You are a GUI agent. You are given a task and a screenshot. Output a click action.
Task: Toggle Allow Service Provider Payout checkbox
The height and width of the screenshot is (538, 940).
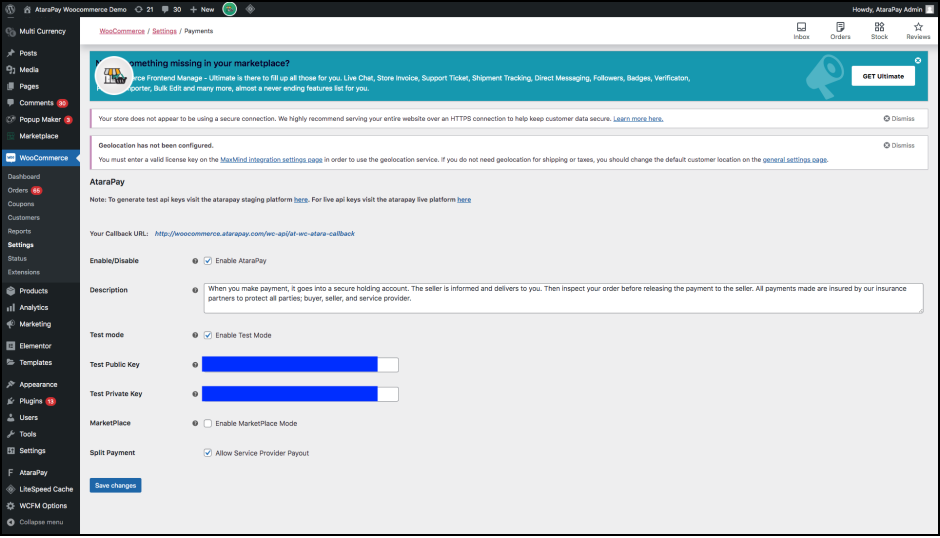pos(207,453)
